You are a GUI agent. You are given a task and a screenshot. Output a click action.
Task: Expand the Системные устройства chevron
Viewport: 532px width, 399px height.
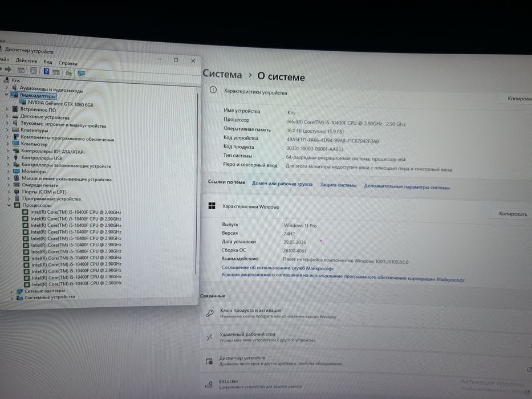coord(12,298)
